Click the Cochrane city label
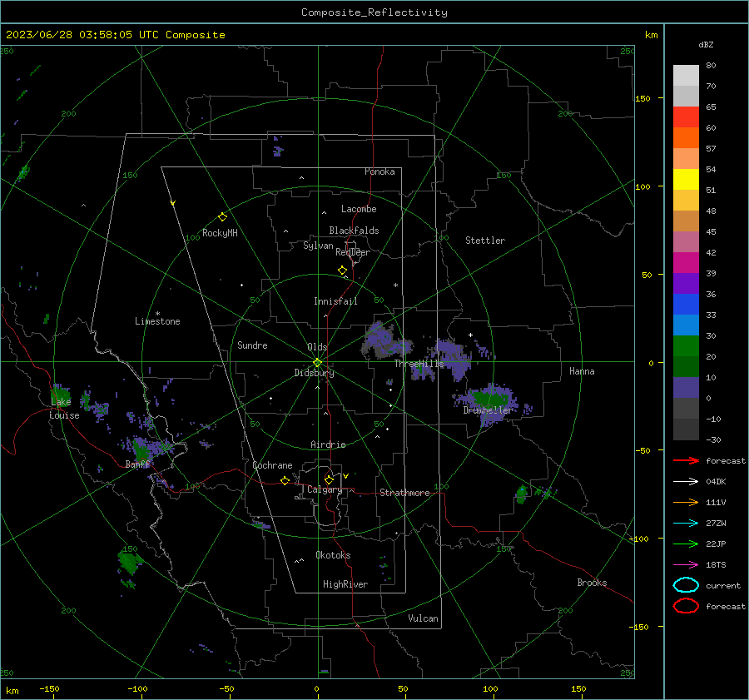The height and width of the screenshot is (700, 749). pos(272,465)
